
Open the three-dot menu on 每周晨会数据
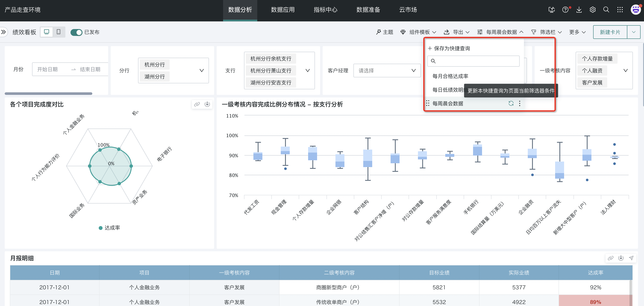click(520, 103)
